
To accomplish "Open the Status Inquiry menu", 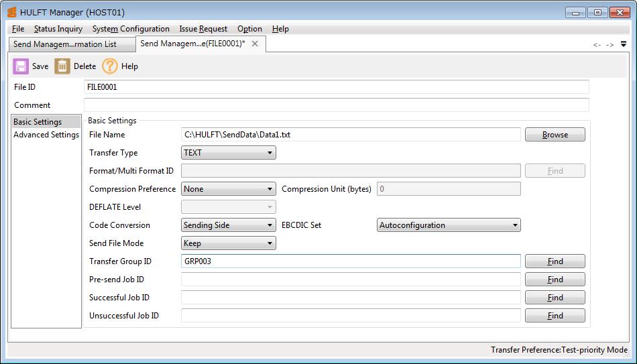I will point(58,29).
